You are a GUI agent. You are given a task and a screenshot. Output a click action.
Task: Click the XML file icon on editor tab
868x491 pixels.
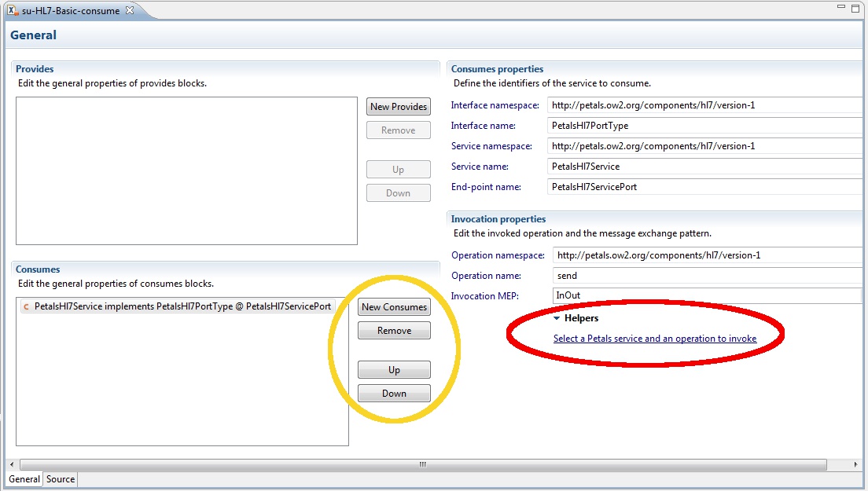tap(13, 10)
